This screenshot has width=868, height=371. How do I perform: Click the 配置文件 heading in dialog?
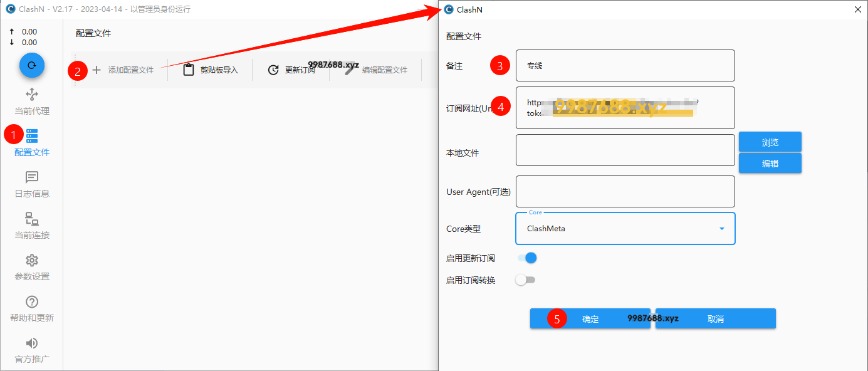click(x=464, y=36)
